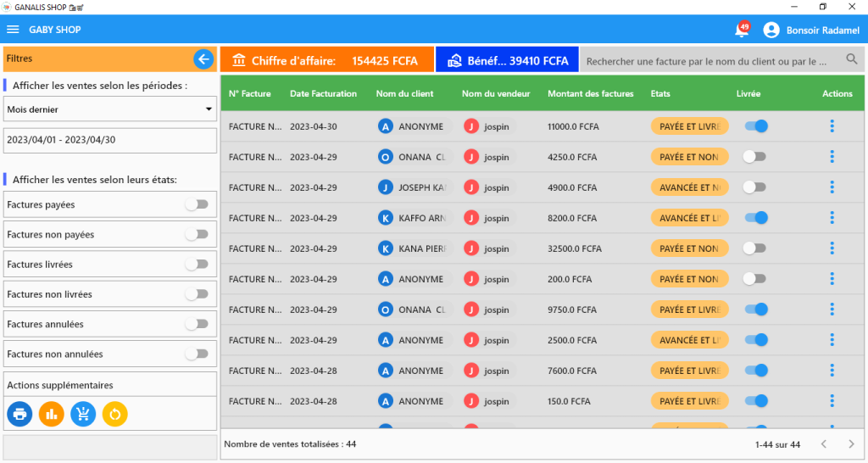Screen dimensions: 868x463
Task: Enable Factures annulées filter
Action: (x=197, y=324)
